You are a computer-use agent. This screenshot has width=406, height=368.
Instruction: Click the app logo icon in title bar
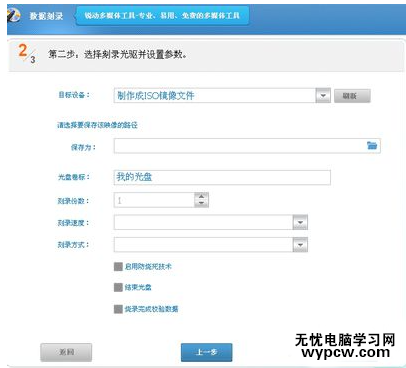coord(13,15)
